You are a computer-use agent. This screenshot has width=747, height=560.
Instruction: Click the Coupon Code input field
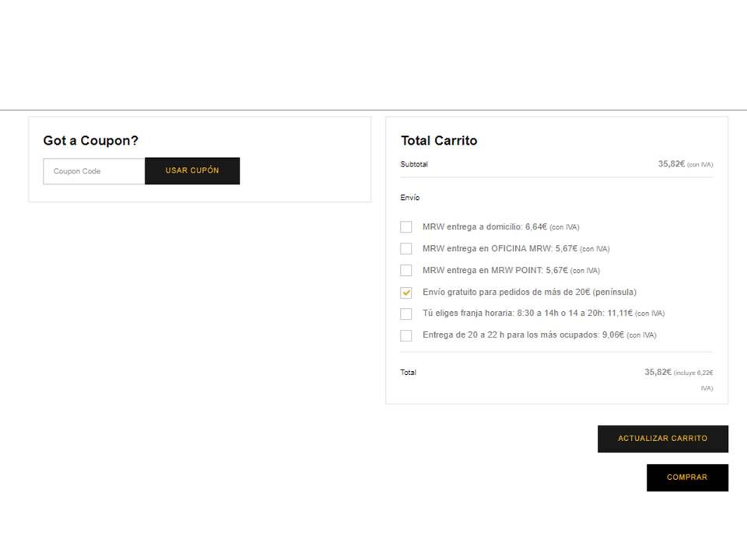[x=94, y=171]
